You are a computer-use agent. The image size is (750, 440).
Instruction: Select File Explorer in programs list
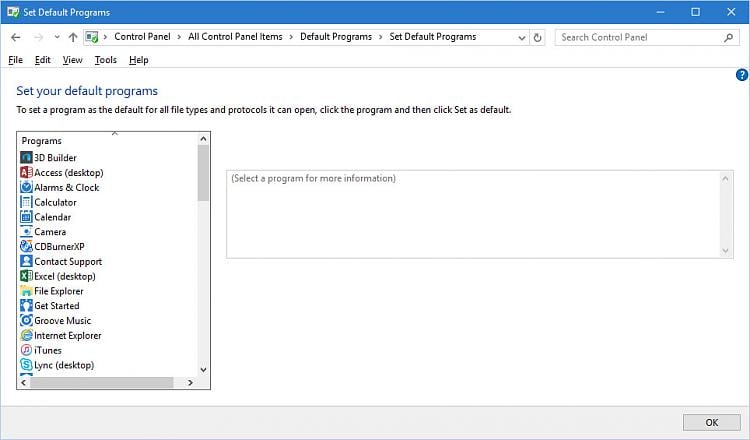(x=59, y=291)
